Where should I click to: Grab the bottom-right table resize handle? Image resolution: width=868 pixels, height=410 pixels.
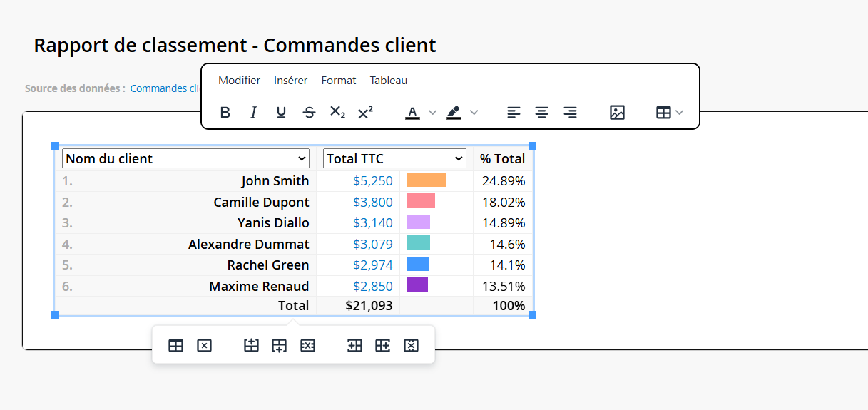[532, 315]
